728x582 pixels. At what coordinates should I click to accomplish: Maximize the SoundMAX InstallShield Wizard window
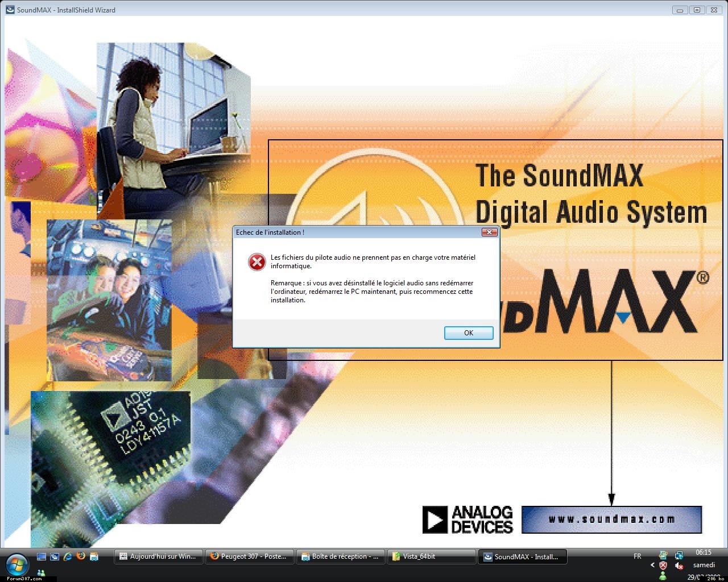click(697, 10)
